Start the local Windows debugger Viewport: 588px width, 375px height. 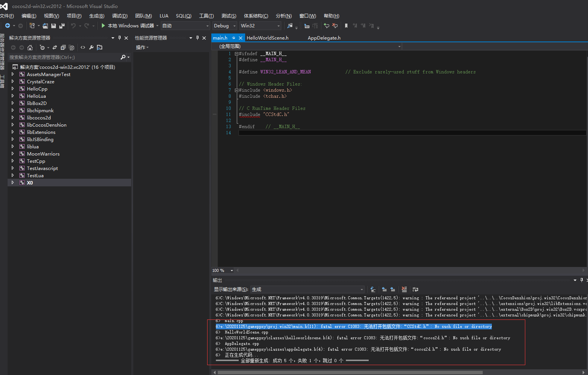(128, 26)
